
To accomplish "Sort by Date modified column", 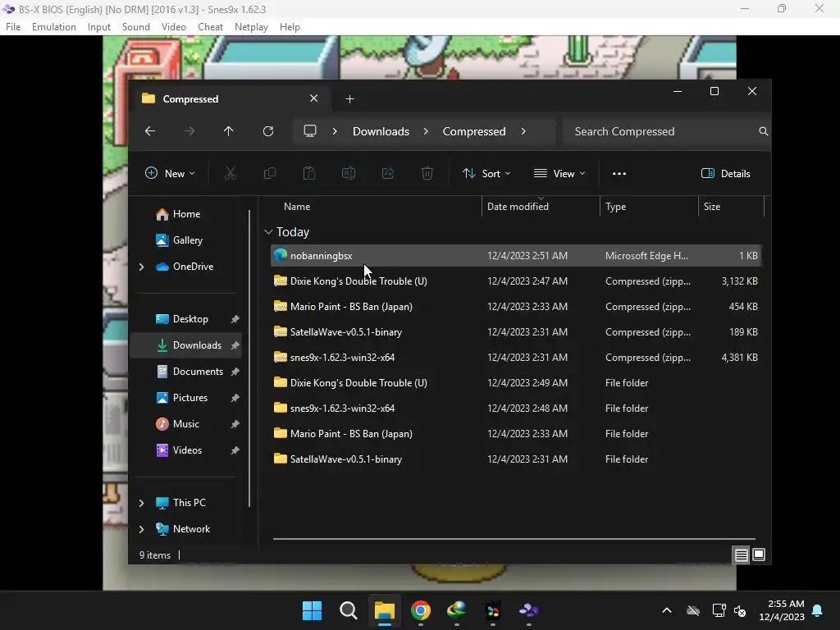I will pyautogui.click(x=518, y=206).
